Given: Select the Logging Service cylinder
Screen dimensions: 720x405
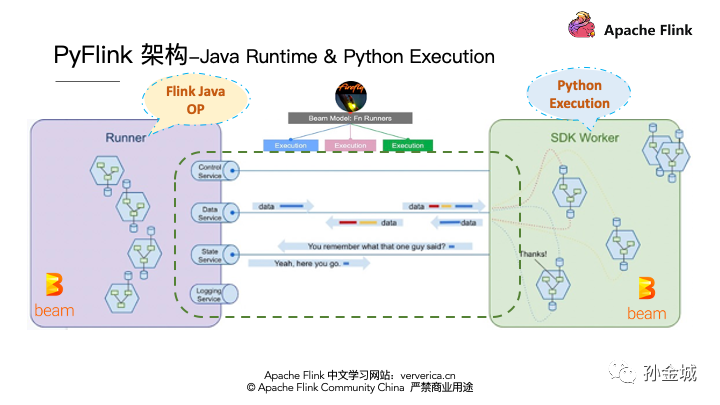Looking at the screenshot, I should 214,294.
